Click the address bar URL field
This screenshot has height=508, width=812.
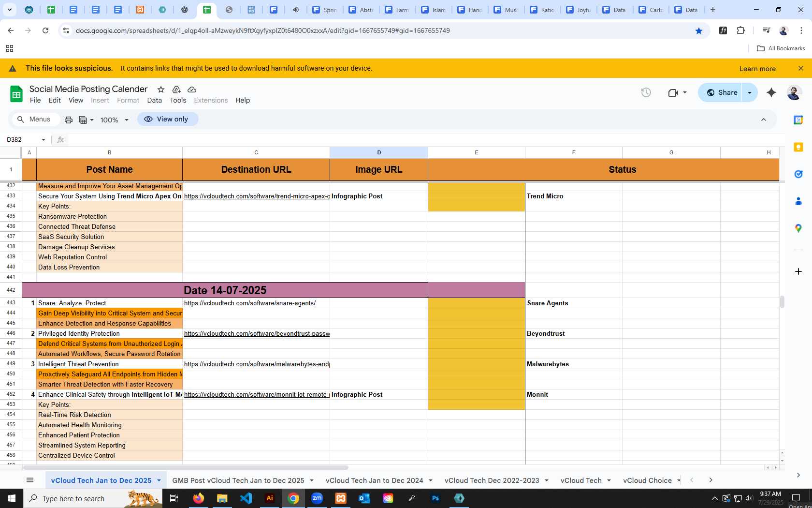point(377,30)
